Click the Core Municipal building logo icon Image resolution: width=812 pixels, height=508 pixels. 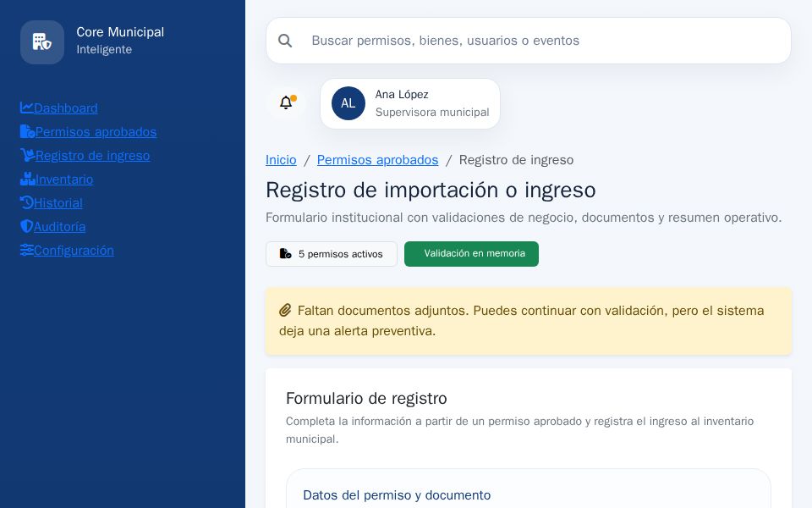tap(42, 42)
